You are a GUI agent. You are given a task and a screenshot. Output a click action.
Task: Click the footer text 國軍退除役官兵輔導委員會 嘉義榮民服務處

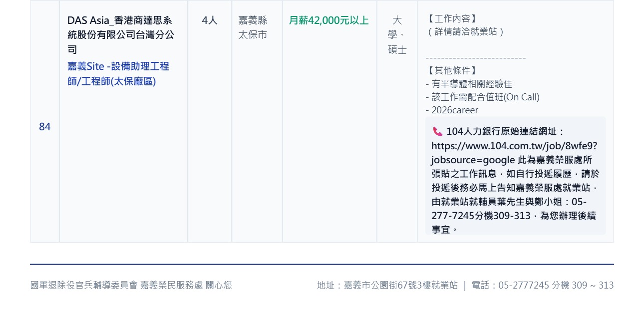tap(117, 285)
